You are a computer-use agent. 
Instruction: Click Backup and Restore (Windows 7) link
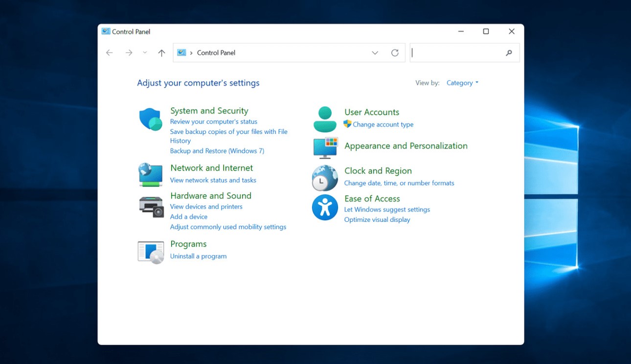[x=217, y=151]
